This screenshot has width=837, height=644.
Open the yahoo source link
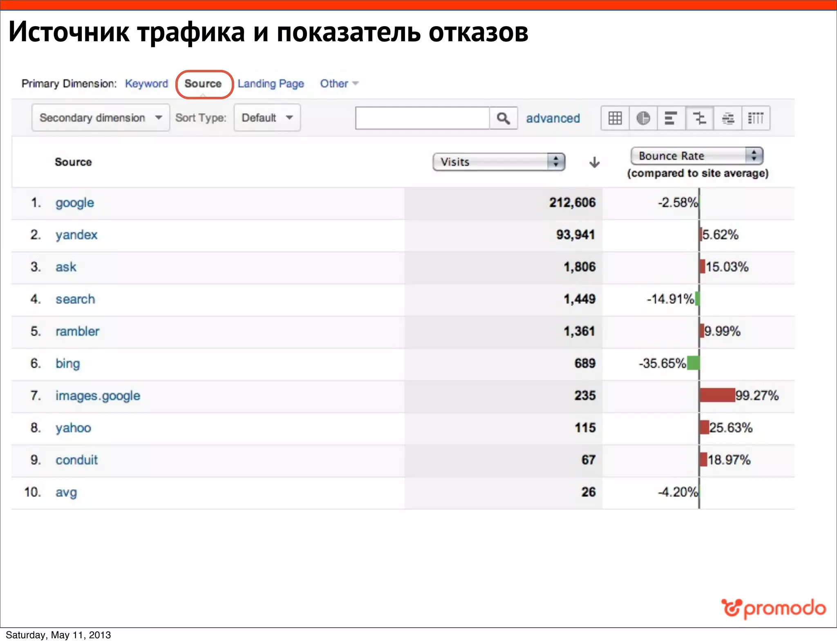pos(74,428)
